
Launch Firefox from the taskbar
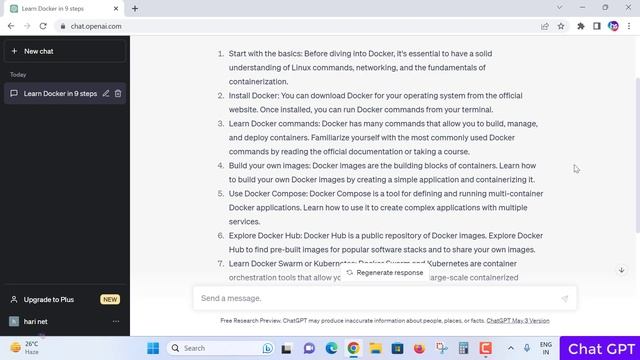pos(419,348)
